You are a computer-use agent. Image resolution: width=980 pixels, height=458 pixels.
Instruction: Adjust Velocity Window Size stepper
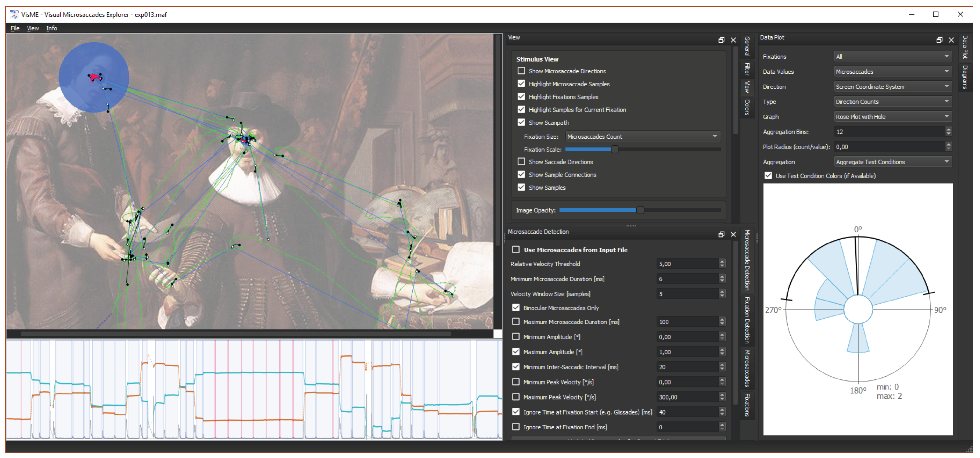[722, 294]
